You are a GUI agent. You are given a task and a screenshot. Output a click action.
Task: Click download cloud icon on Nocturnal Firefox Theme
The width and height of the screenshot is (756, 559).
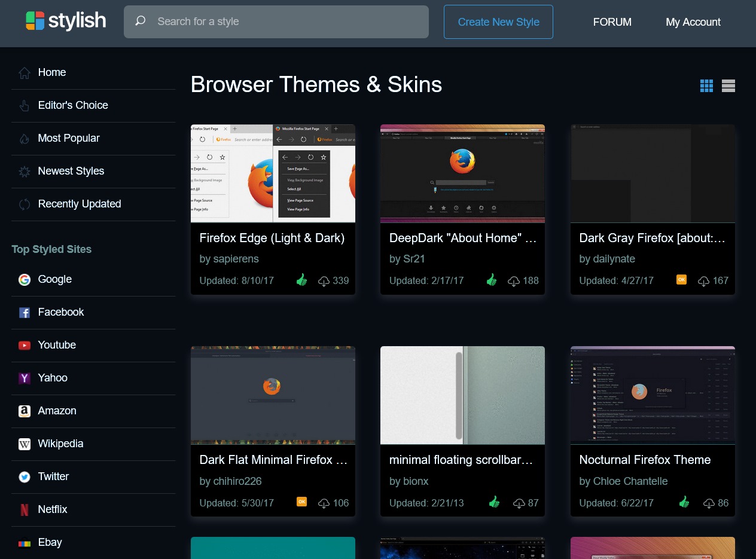[709, 503]
